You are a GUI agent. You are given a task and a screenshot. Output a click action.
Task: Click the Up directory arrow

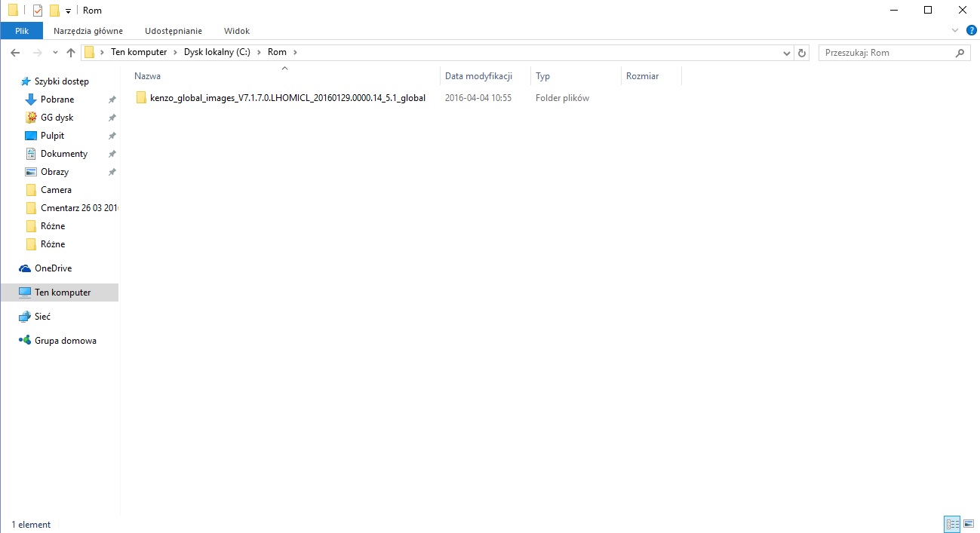click(71, 53)
